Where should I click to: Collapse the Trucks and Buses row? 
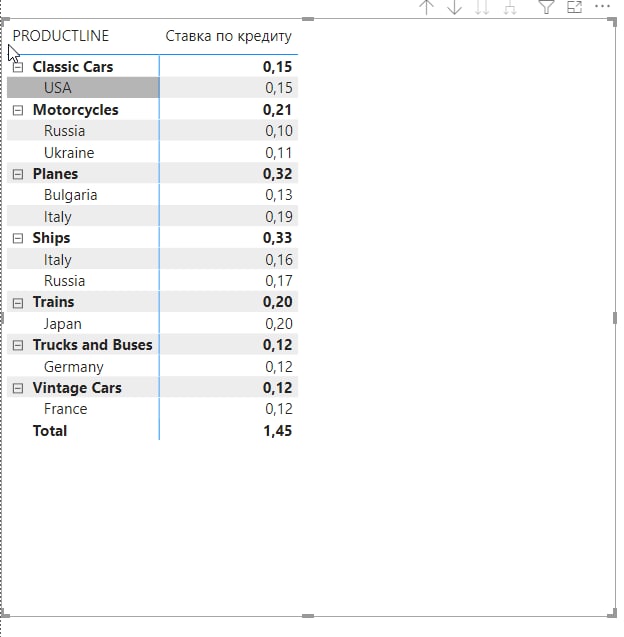[x=18, y=345]
